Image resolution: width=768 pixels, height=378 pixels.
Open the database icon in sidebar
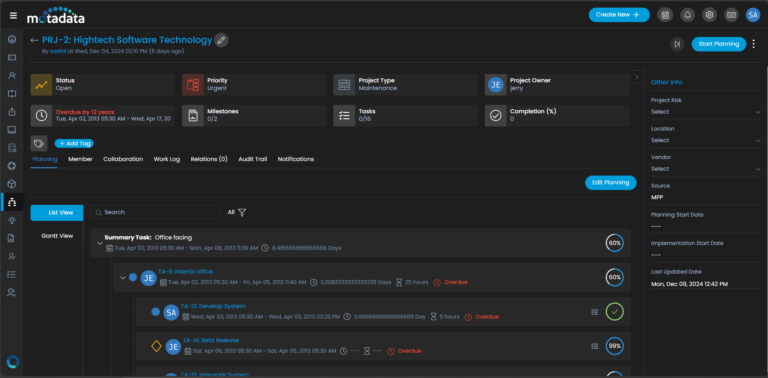(12, 148)
